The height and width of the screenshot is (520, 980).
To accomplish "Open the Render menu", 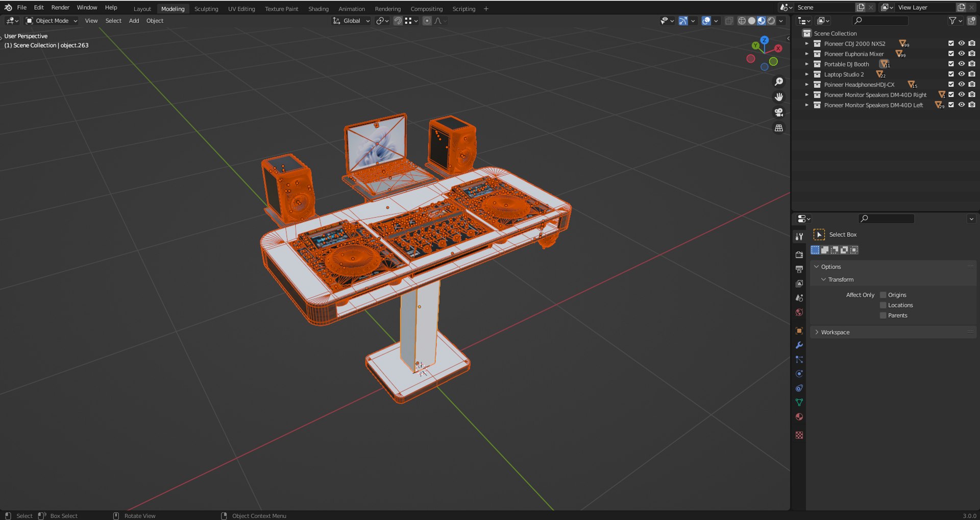I will point(60,7).
